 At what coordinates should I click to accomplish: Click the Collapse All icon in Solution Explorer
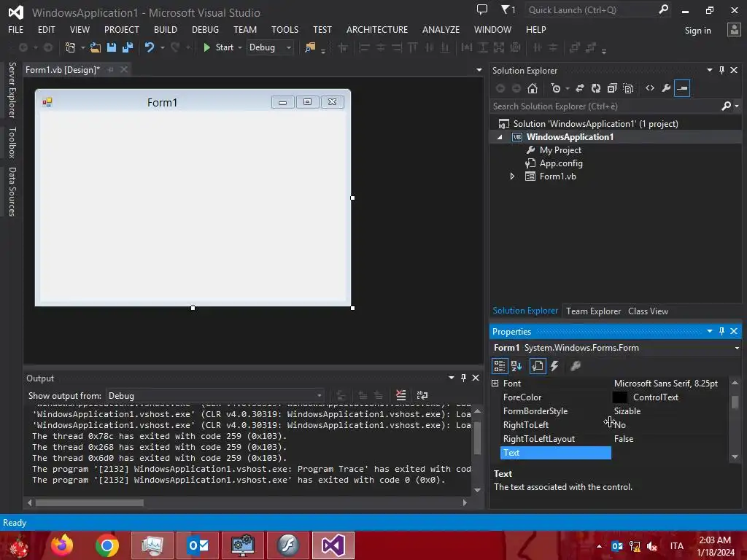612,88
